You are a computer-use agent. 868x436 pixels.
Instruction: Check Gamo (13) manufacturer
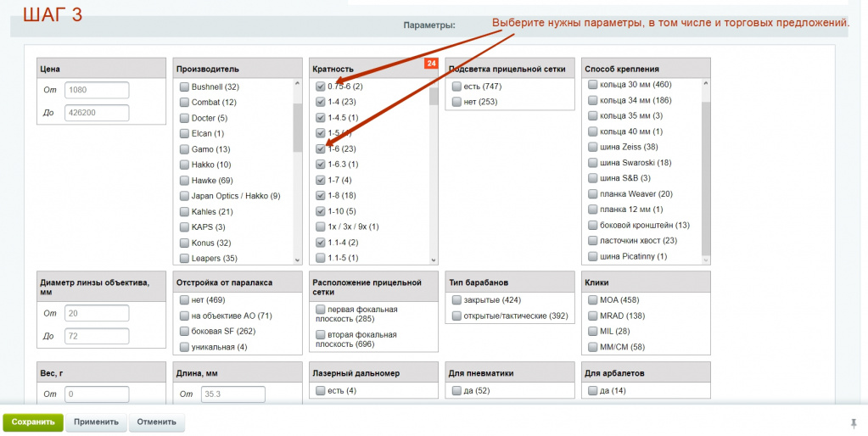point(184,149)
